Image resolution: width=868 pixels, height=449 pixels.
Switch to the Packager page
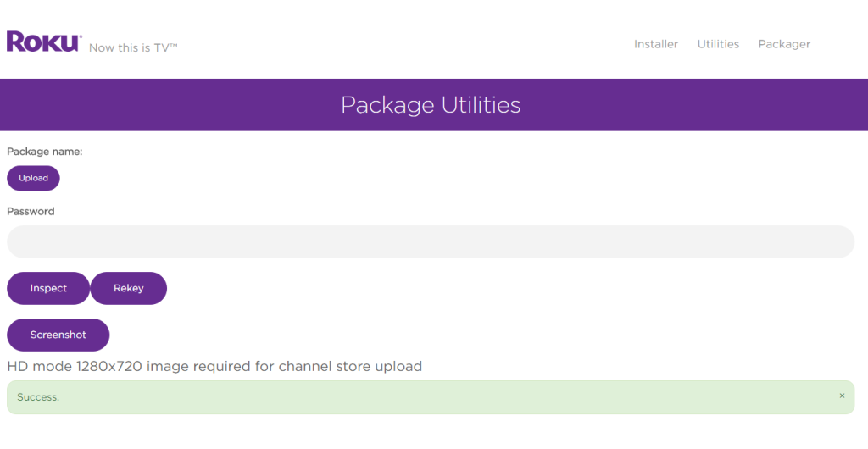[784, 44]
